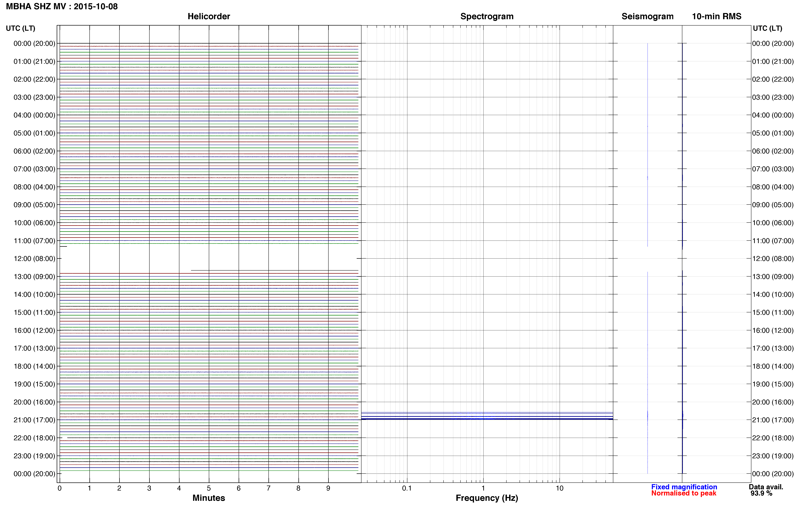Click the left 01:00 (21:00) time label
The width and height of the screenshot is (812, 508).
point(34,62)
